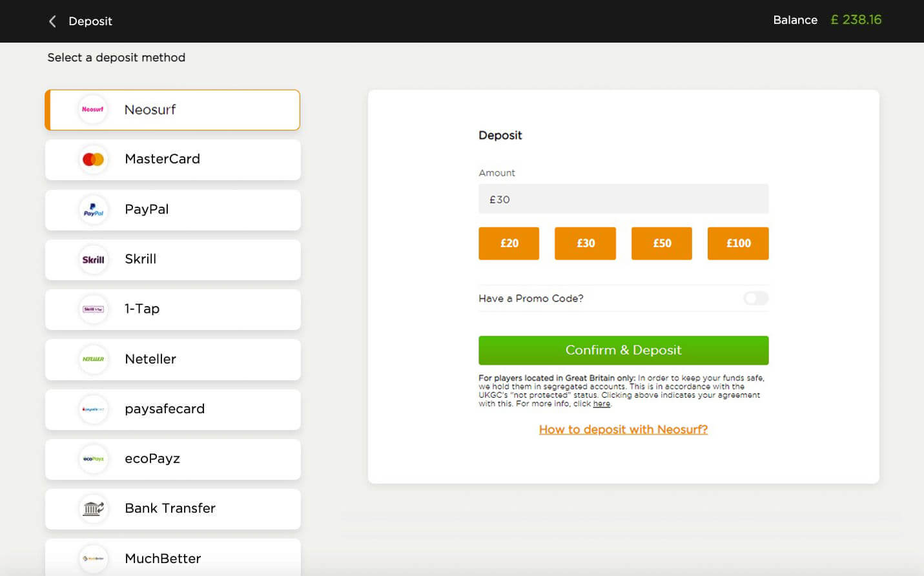Set amount with the £100 button
The width and height of the screenshot is (924, 576).
738,243
